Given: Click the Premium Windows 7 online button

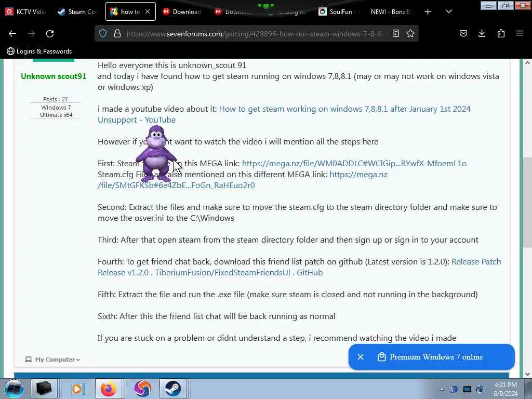Looking at the screenshot, I should point(432,357).
